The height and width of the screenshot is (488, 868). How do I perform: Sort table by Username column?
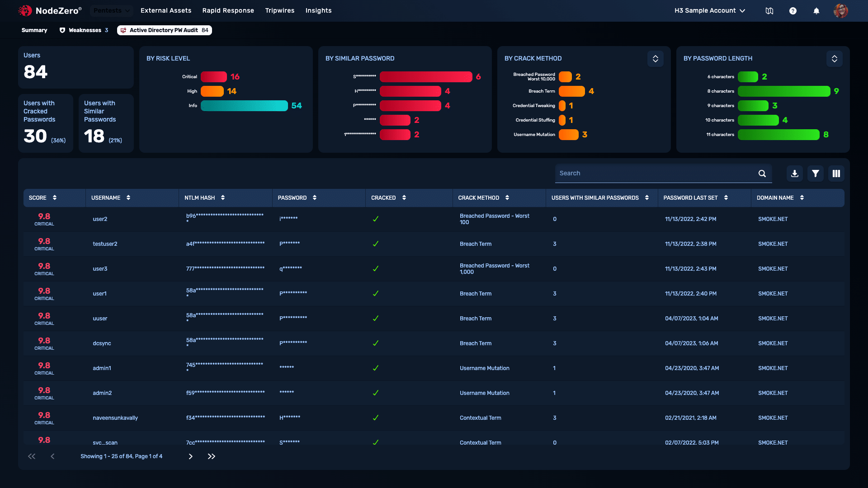click(128, 197)
